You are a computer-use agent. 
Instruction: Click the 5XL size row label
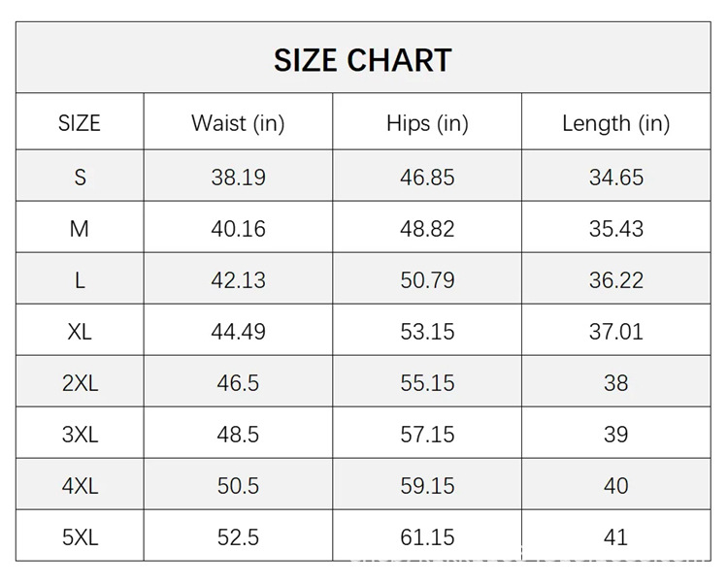(x=80, y=537)
